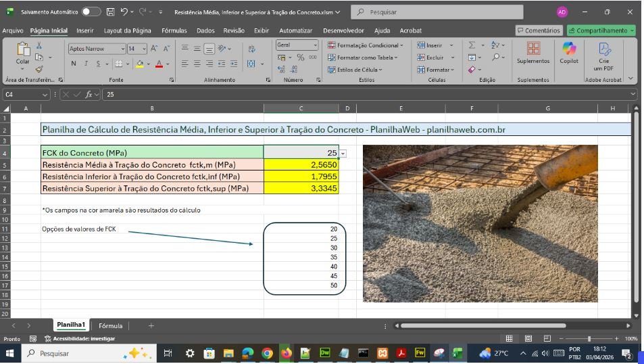
Task: Open the Fórmulas ribbon tab
Action: tap(174, 30)
